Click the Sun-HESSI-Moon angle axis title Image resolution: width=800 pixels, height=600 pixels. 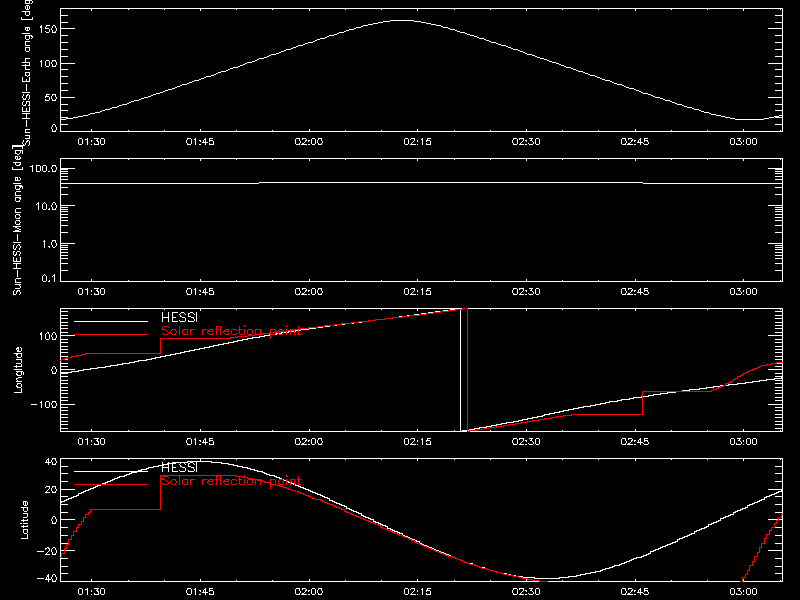click(17, 220)
